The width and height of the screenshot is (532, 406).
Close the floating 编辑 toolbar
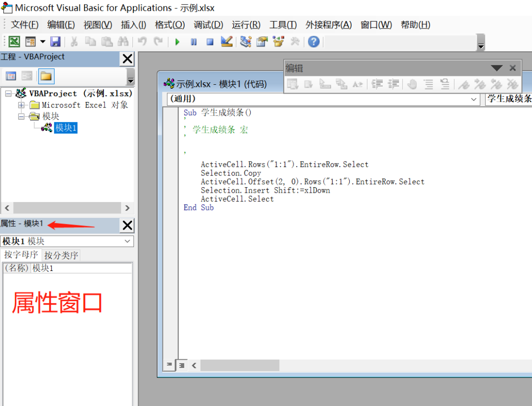pyautogui.click(x=513, y=68)
